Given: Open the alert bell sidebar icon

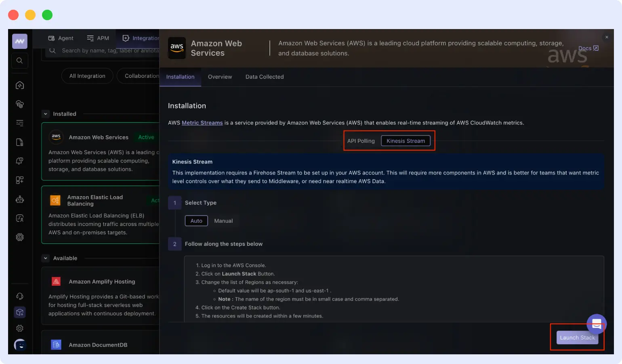Looking at the screenshot, I should tap(20, 161).
